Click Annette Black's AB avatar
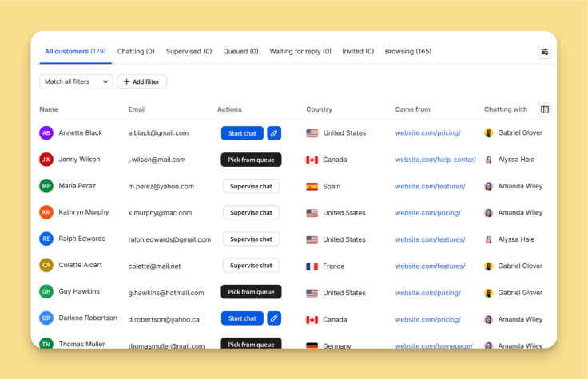588x379 pixels. [46, 133]
